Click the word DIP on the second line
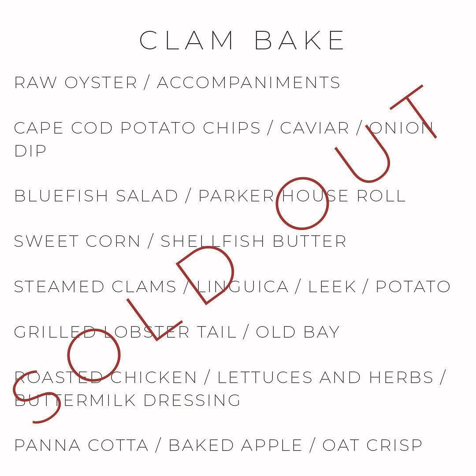The height and width of the screenshot is (476, 476). coord(30,151)
